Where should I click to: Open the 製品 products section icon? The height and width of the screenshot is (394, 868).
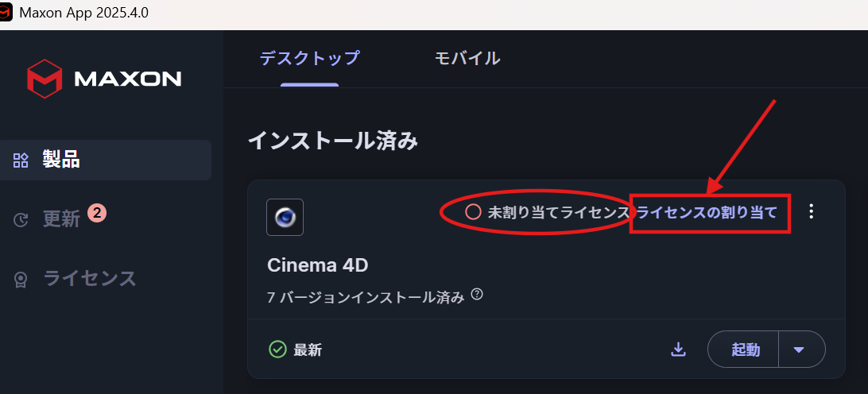tap(21, 160)
